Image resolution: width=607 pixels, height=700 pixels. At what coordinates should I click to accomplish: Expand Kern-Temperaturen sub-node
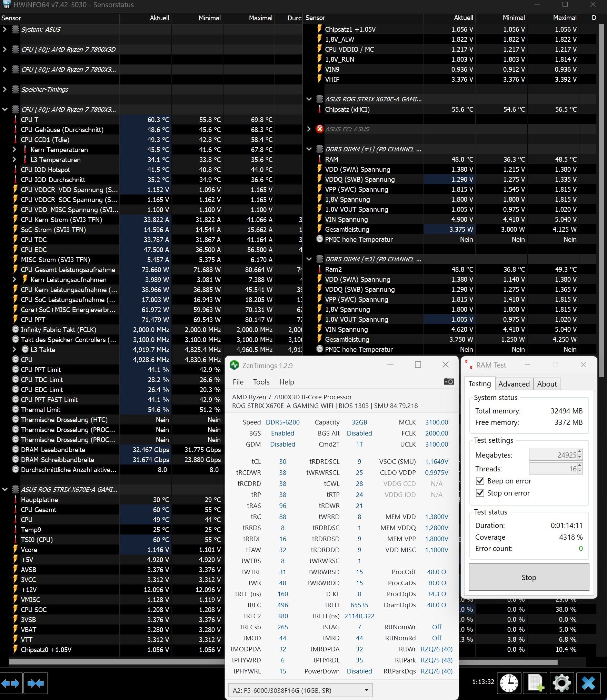(14, 150)
